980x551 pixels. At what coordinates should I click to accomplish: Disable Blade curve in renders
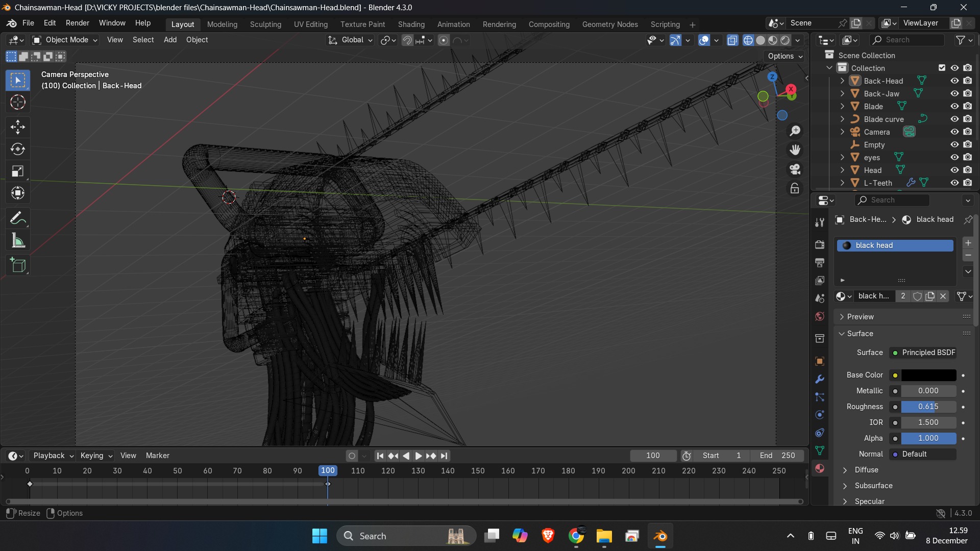click(968, 119)
